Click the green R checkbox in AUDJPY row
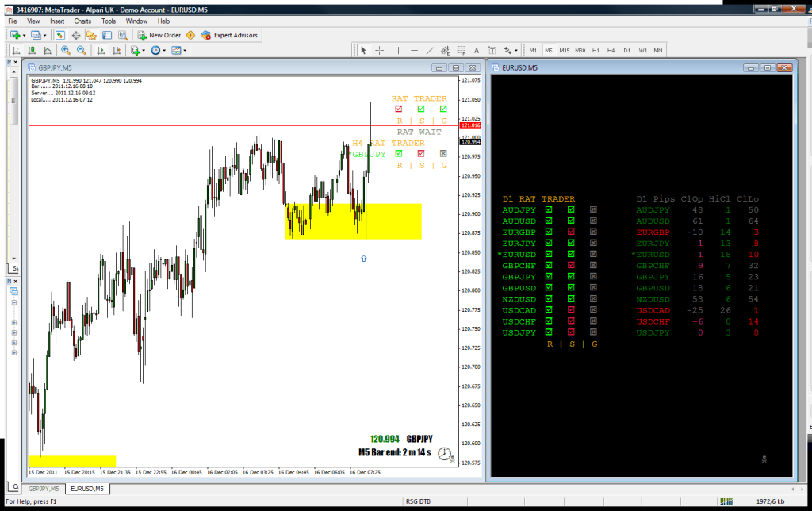This screenshot has width=812, height=511. (549, 209)
